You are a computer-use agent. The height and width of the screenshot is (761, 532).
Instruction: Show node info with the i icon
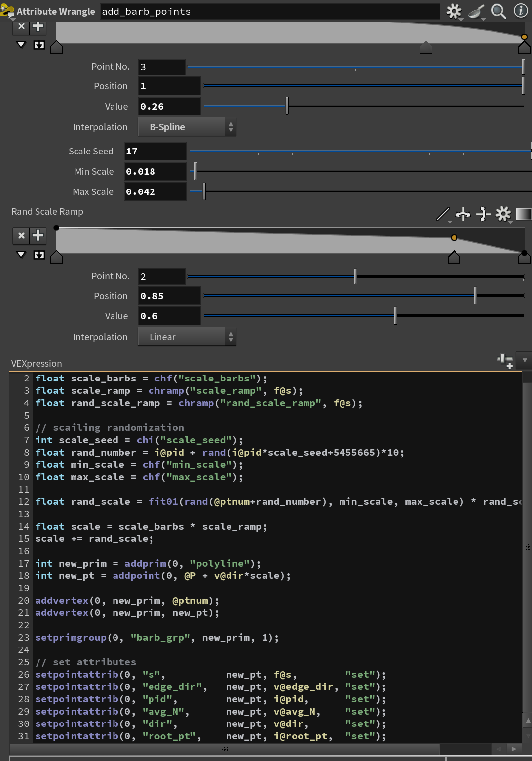coord(521,11)
